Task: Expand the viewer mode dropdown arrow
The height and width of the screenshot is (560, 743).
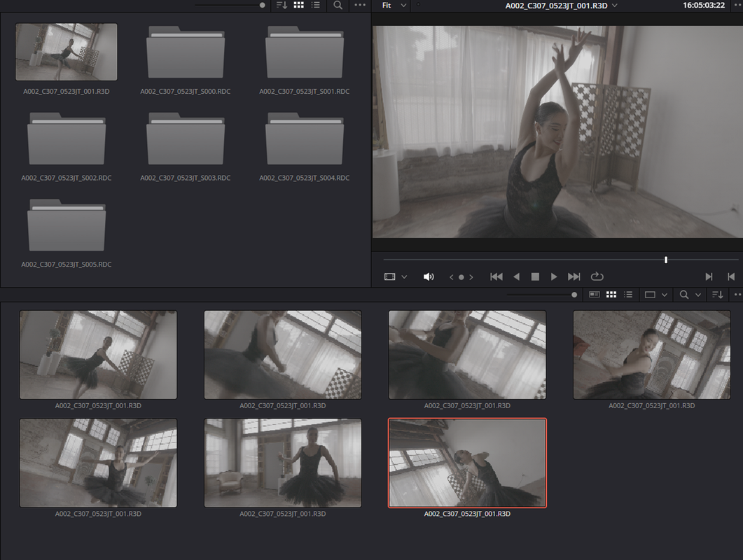Action: tap(404, 276)
